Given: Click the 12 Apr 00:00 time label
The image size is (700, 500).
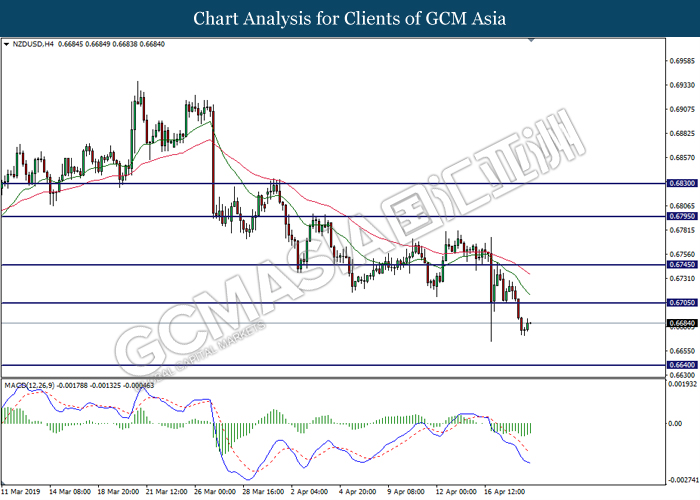Looking at the screenshot, I should 456,492.
